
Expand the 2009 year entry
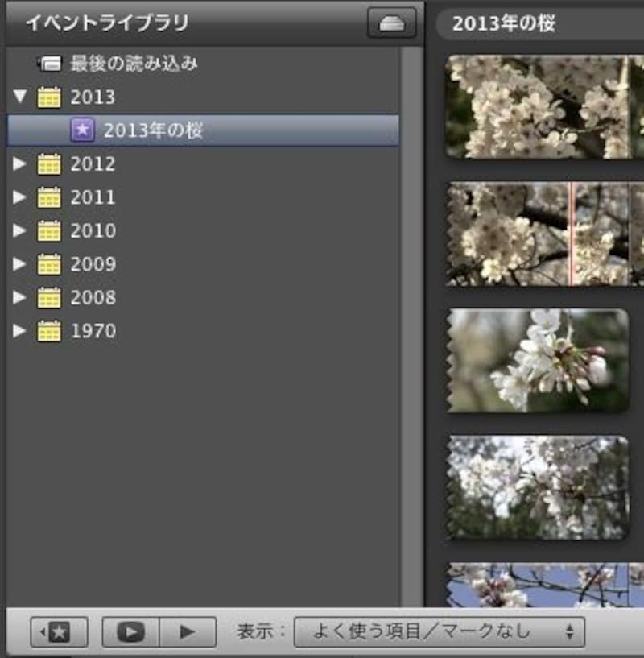18,263
